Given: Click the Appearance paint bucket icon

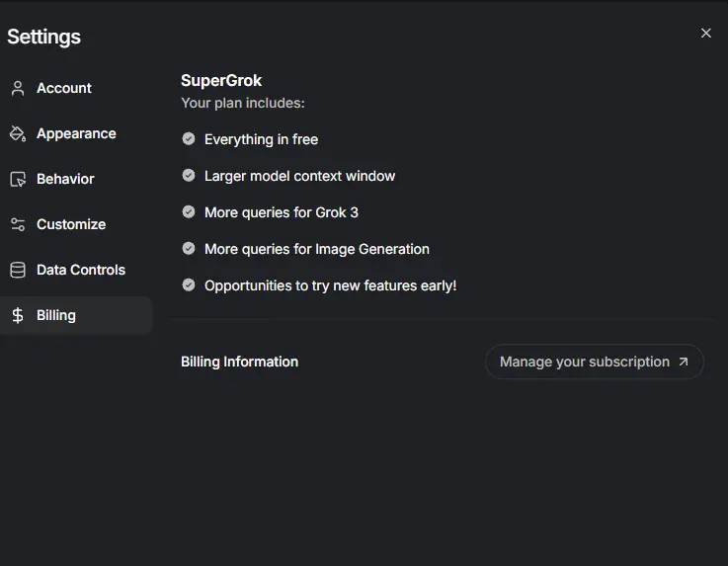Looking at the screenshot, I should click(18, 133).
